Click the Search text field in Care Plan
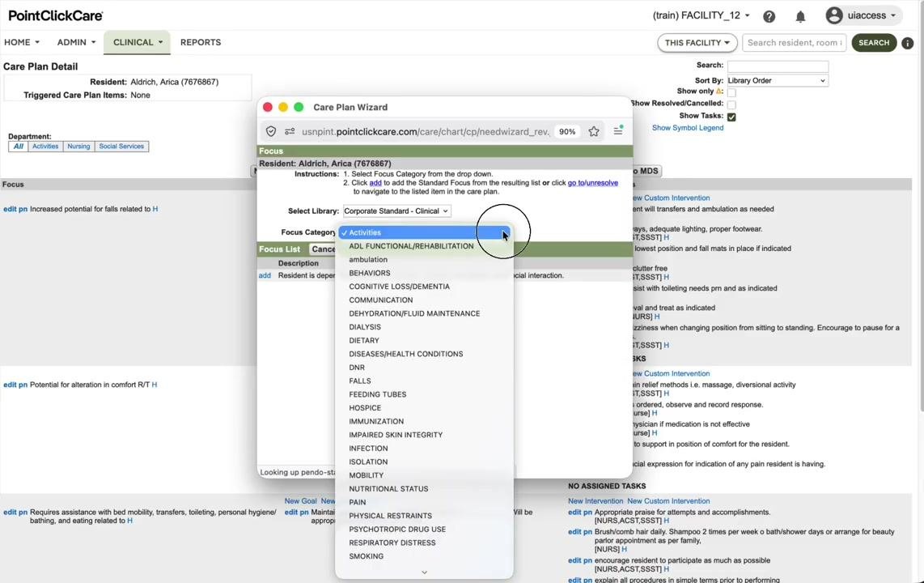The height and width of the screenshot is (583, 924). pyautogui.click(x=778, y=66)
